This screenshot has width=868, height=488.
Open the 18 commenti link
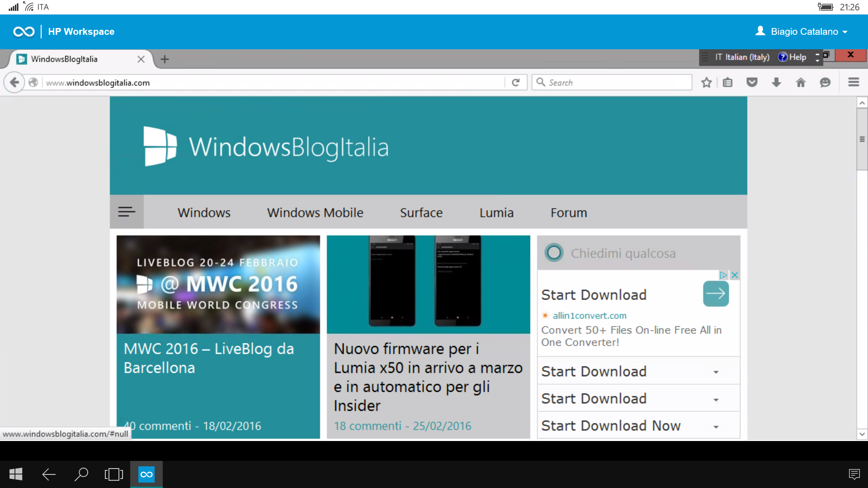tap(368, 426)
